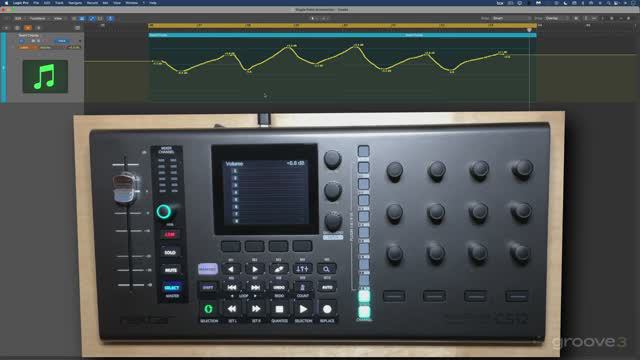Click the add track plus button
The height and width of the screenshot is (360, 640).
coord(6,28)
